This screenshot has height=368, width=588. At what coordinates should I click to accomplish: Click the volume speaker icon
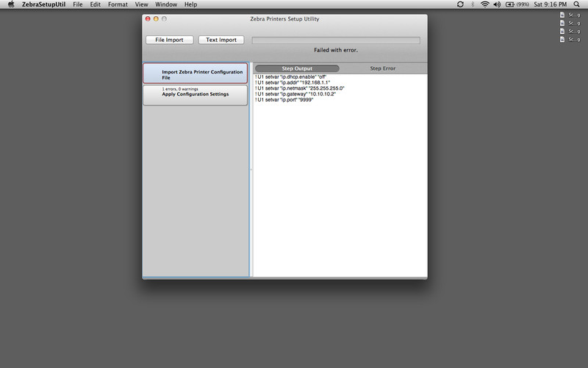pos(497,4)
